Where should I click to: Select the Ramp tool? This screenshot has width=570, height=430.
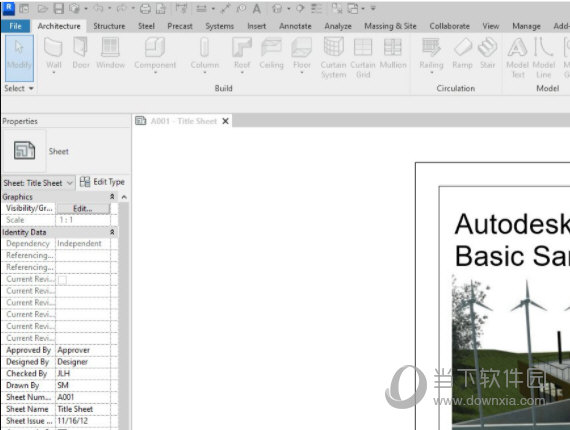[462, 53]
